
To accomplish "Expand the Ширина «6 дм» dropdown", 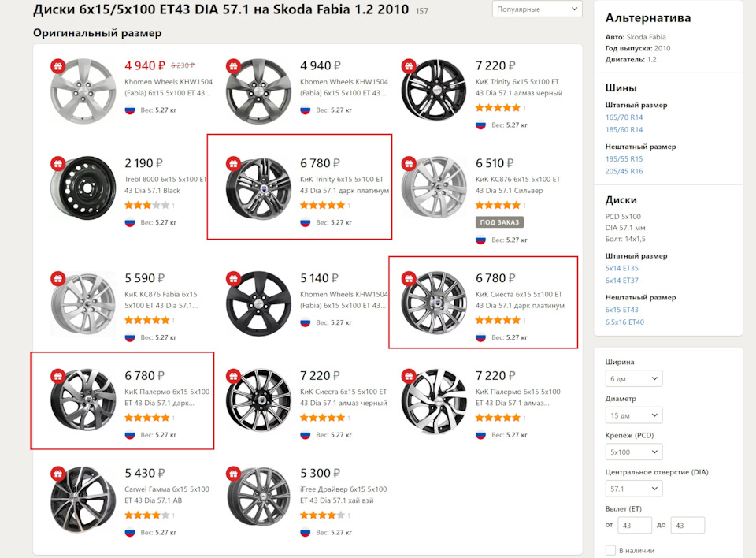I will [x=634, y=379].
